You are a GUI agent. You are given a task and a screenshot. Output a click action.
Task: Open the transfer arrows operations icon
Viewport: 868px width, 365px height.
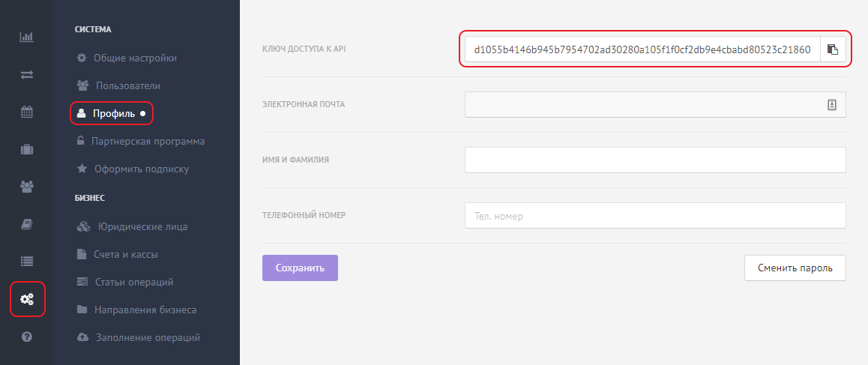26,75
